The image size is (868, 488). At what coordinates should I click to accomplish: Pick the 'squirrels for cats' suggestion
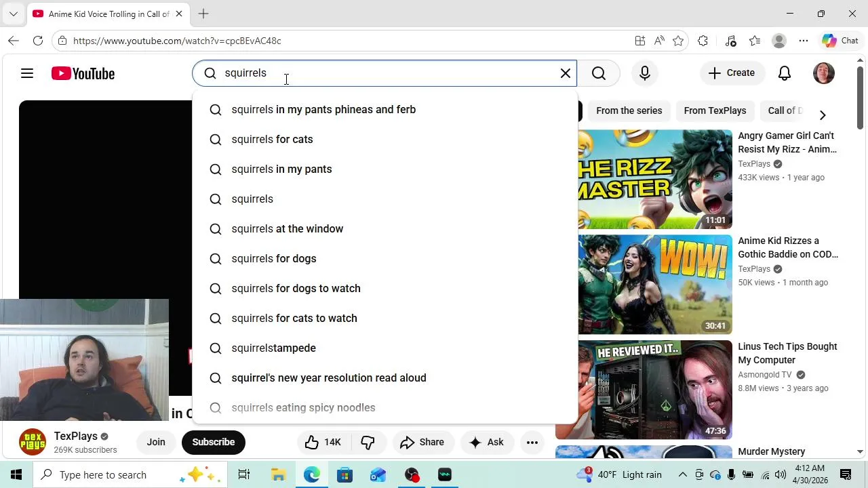pyautogui.click(x=385, y=140)
